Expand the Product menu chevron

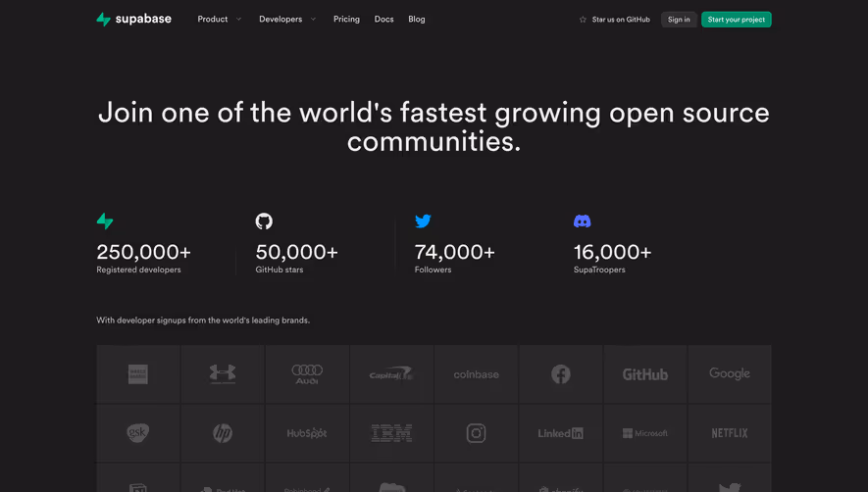point(238,20)
